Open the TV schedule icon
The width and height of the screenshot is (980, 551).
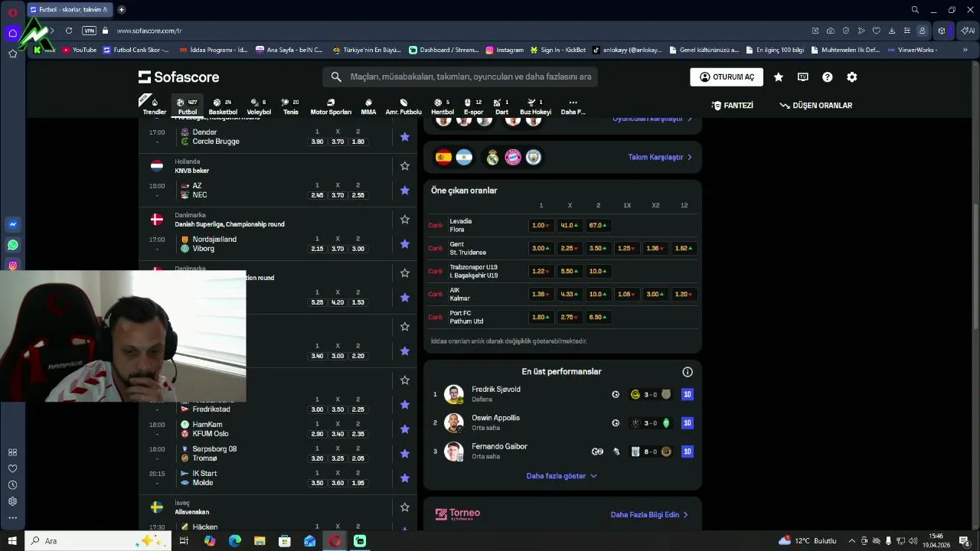pyautogui.click(x=803, y=77)
